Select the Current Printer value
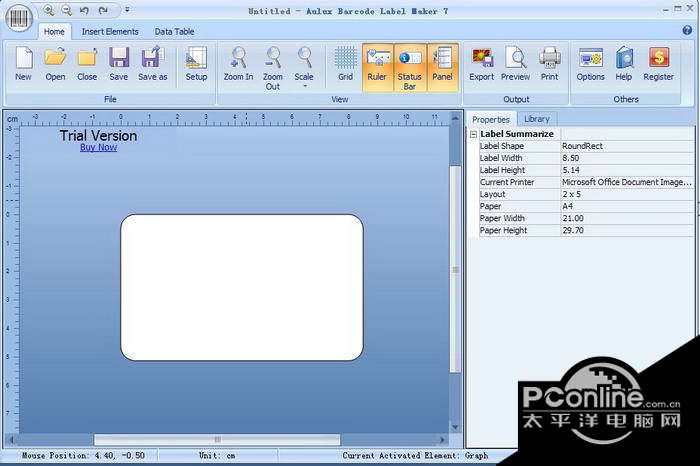700x466 pixels. [627, 182]
